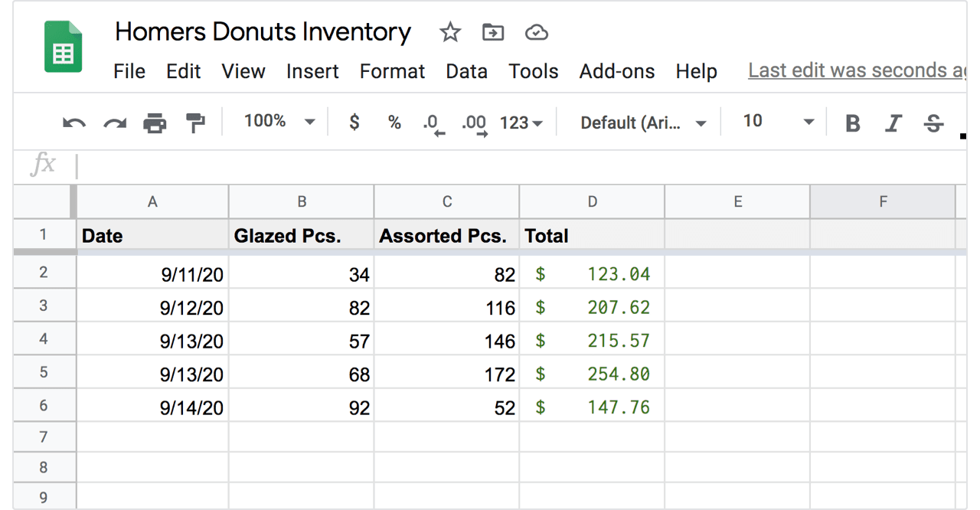Open the 123 more formats dropdown
This screenshot has height=510, width=980.
point(521,123)
